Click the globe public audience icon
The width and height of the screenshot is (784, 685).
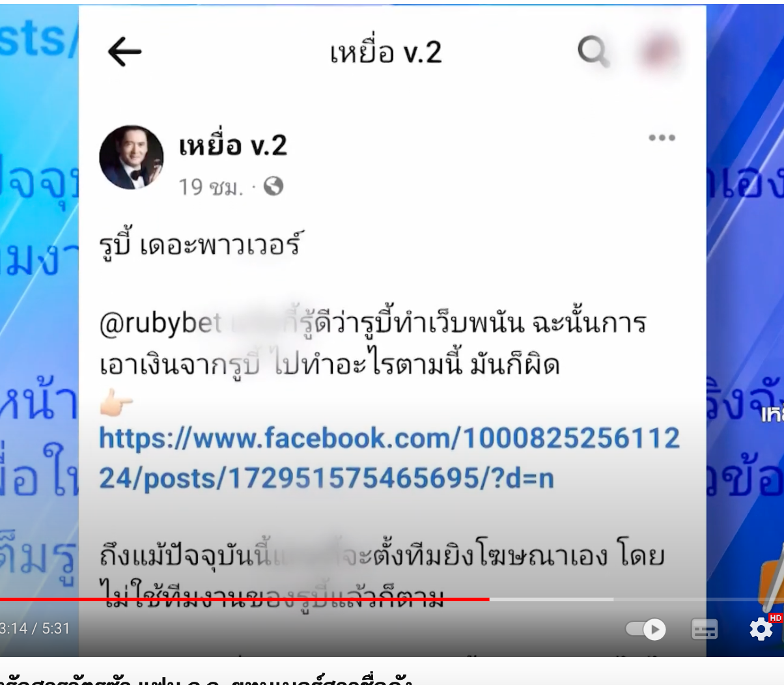point(273,186)
